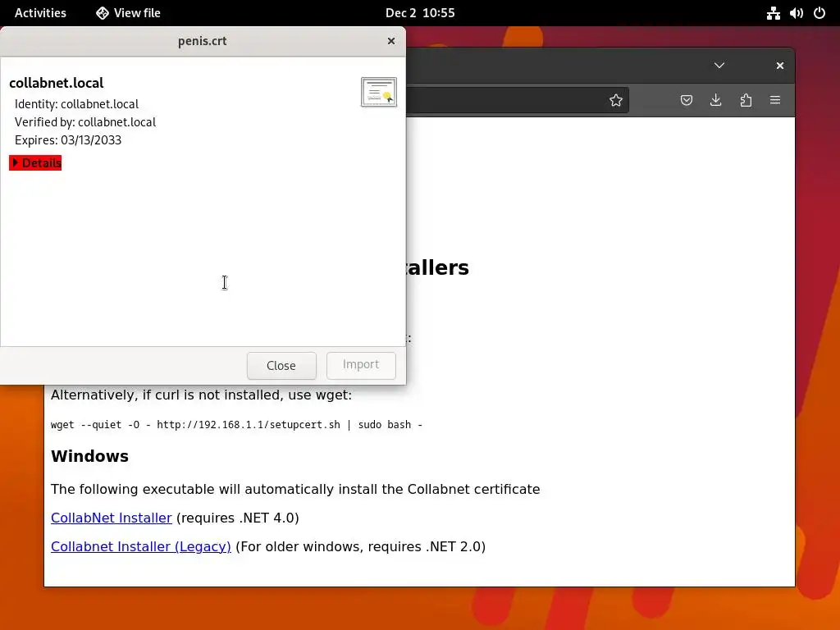Click the Close button in certificate dialog
The height and width of the screenshot is (630, 840).
pyautogui.click(x=281, y=365)
